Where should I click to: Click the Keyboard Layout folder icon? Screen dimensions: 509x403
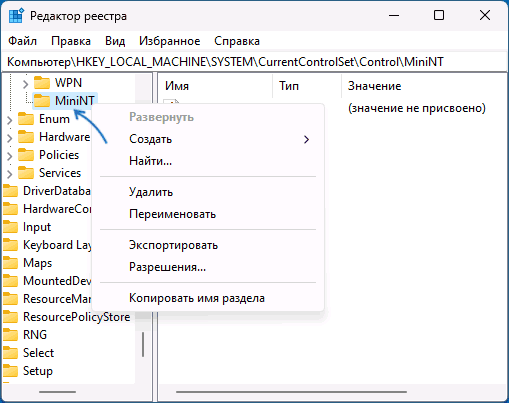click(10, 245)
